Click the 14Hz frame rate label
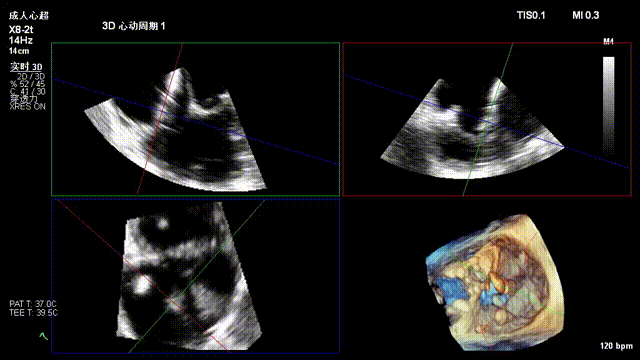This screenshot has height=360, width=640. [21, 40]
